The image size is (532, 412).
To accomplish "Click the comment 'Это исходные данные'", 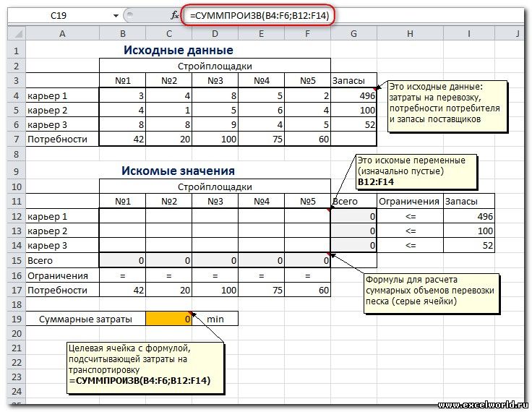I will (447, 106).
